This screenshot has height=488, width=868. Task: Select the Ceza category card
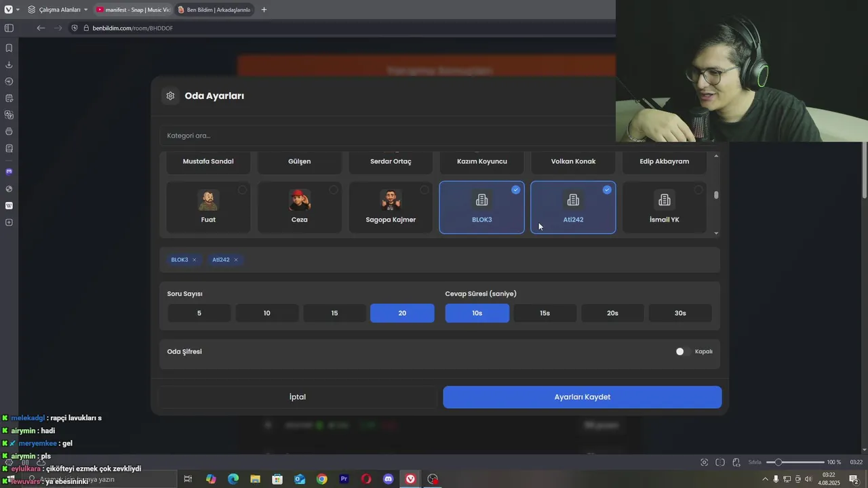(x=299, y=207)
